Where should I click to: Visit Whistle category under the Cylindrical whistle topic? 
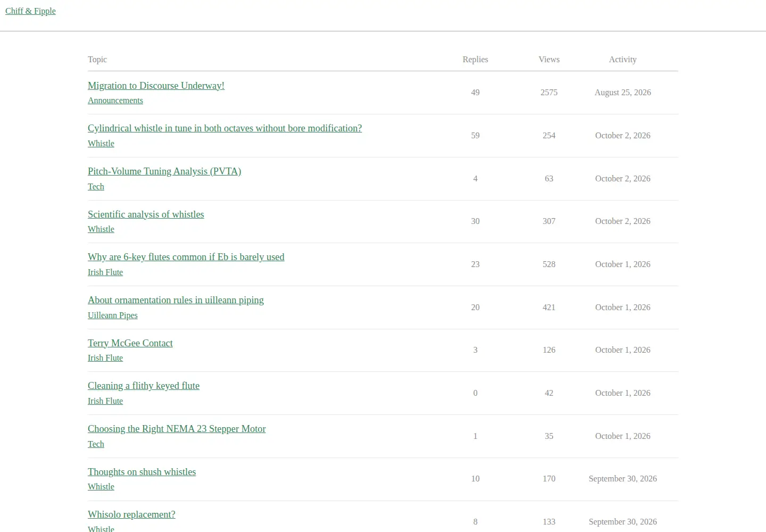pyautogui.click(x=101, y=144)
